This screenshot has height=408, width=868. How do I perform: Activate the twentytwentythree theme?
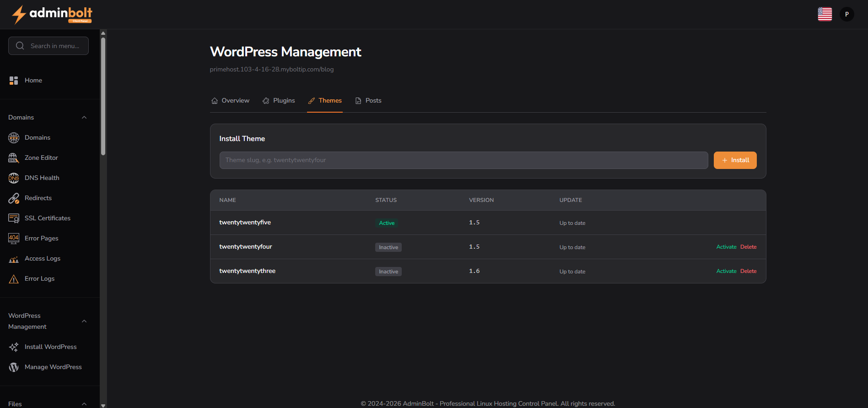(x=726, y=271)
